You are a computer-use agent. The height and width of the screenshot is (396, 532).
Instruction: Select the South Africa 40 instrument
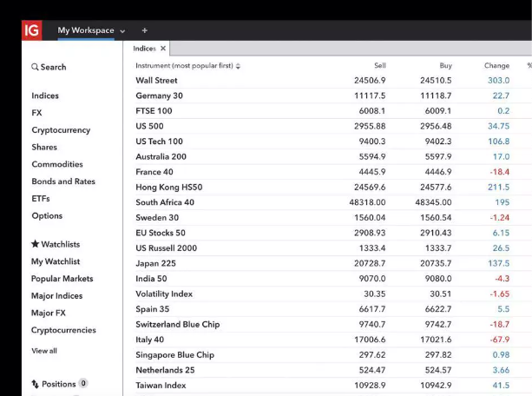tap(165, 202)
